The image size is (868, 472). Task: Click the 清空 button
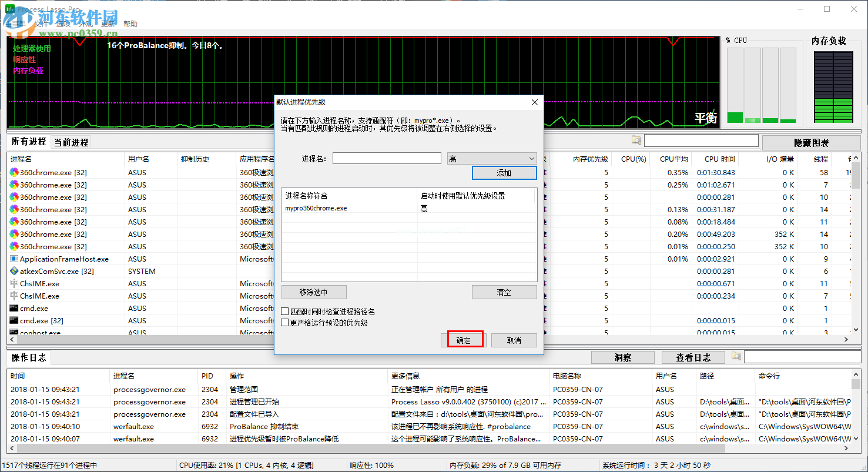click(504, 292)
